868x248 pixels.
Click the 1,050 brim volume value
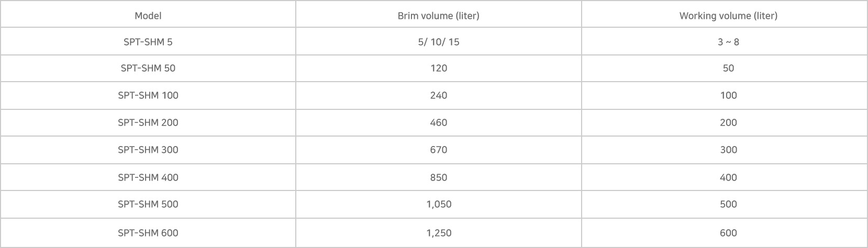(439, 204)
